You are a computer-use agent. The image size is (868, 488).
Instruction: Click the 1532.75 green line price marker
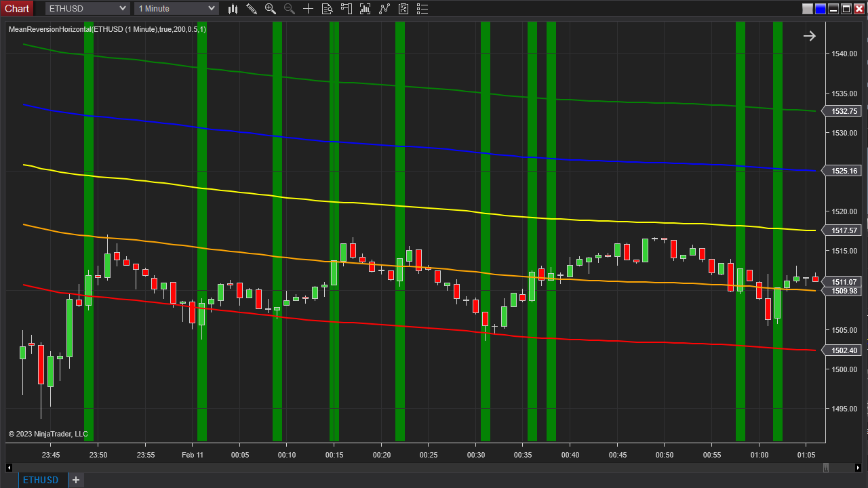pos(842,111)
